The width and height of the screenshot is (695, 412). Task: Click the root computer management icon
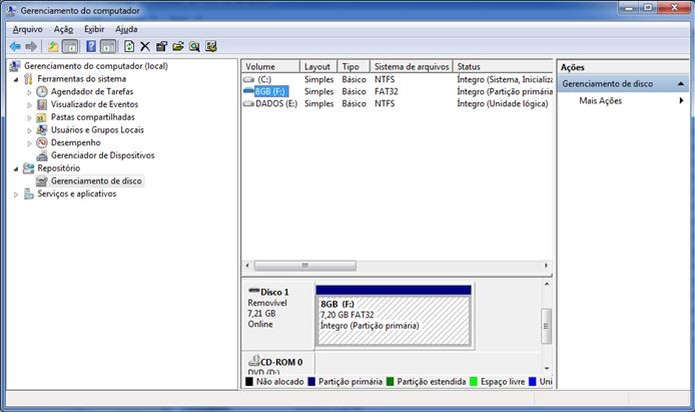(15, 66)
